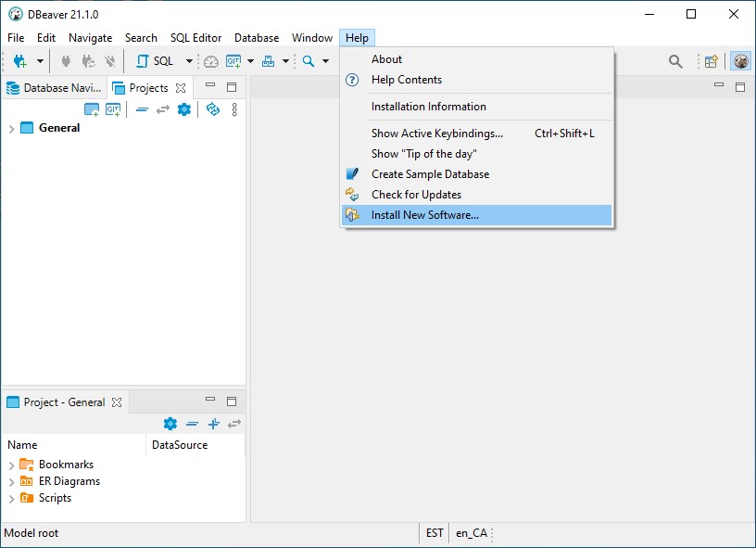This screenshot has width=756, height=548.
Task: Open the File menu
Action: point(16,38)
